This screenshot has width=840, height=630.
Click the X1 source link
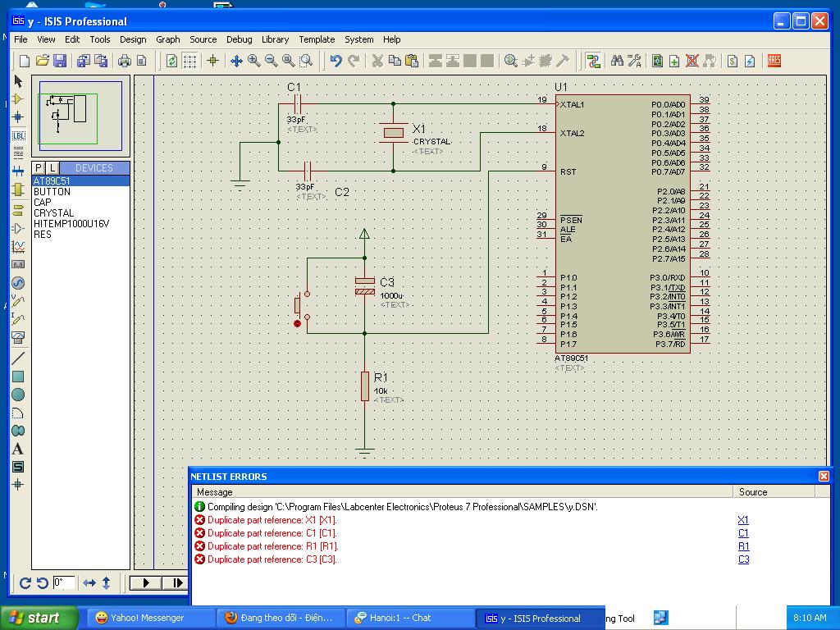pos(743,520)
